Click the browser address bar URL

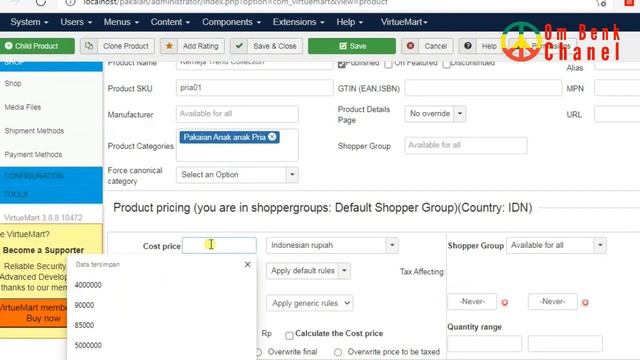tap(235, 2)
